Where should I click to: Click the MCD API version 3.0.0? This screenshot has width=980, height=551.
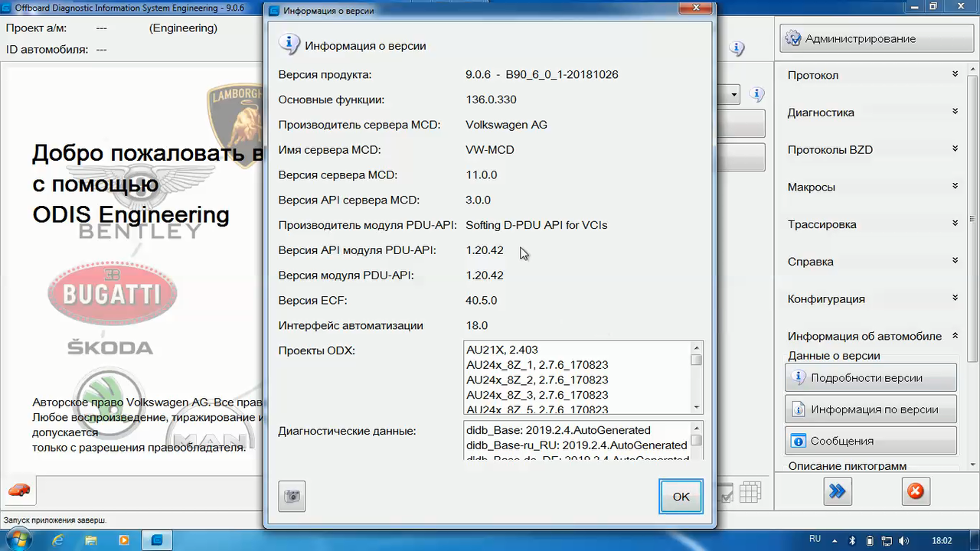click(479, 200)
